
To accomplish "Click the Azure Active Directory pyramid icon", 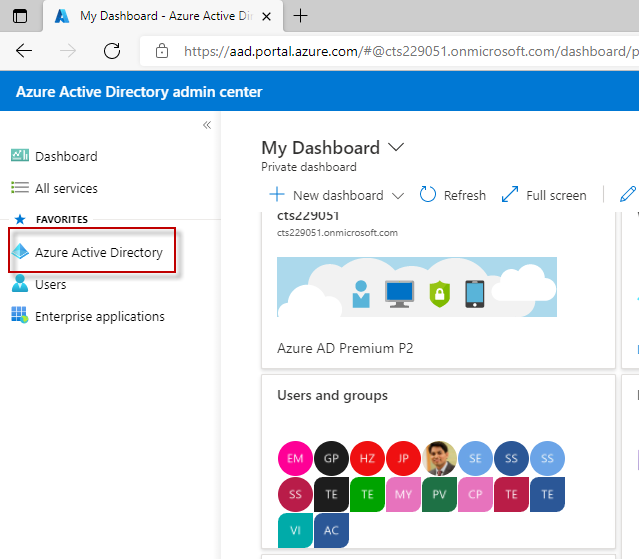I will [x=20, y=252].
